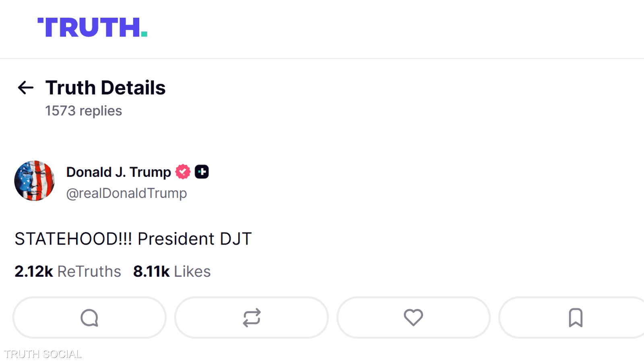This screenshot has width=644, height=362.
Task: Click the dark plus badge beside the name
Action: [202, 172]
